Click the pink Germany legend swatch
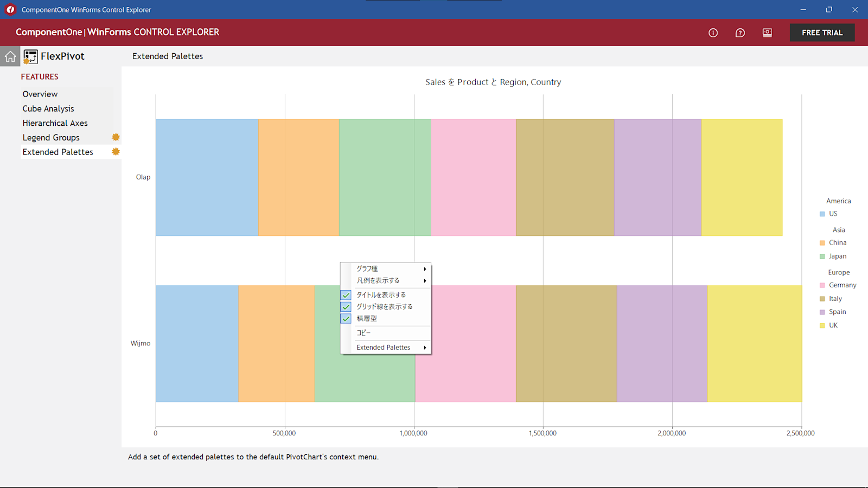 822,285
